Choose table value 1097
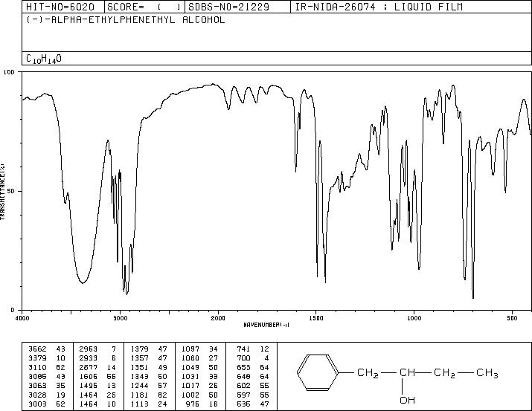The height and width of the screenshot is (411, 532). pos(190,349)
